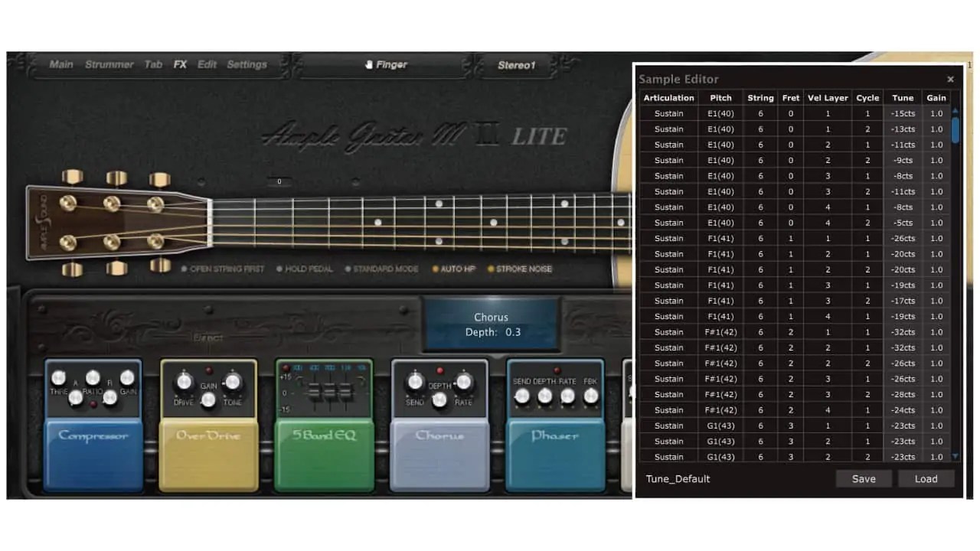Switch to the Strummer tab
The height and width of the screenshot is (551, 980).
109,65
